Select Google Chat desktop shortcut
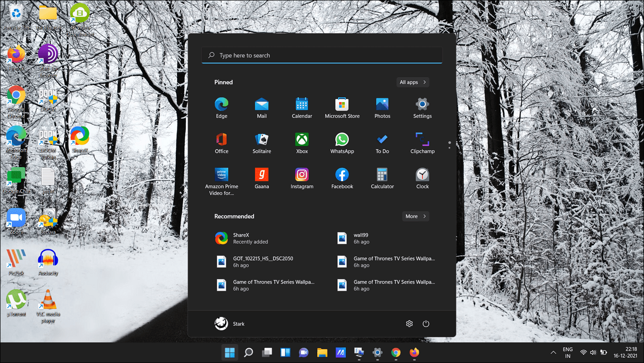The image size is (644, 363). coord(16,181)
